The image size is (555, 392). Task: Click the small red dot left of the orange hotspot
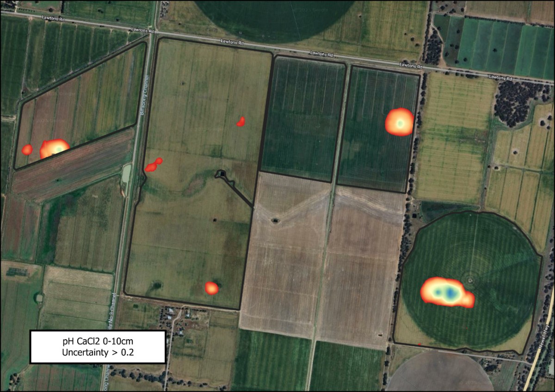point(27,149)
